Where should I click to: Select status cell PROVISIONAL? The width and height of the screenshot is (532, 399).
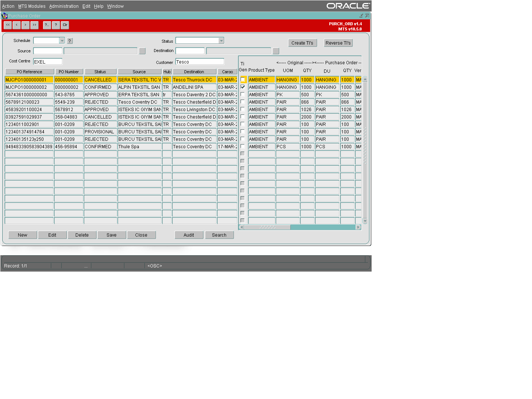click(x=100, y=132)
